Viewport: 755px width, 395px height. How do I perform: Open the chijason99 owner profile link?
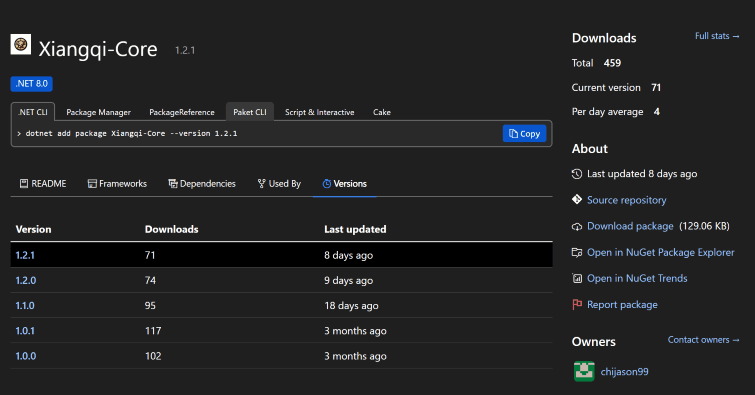[x=625, y=372]
